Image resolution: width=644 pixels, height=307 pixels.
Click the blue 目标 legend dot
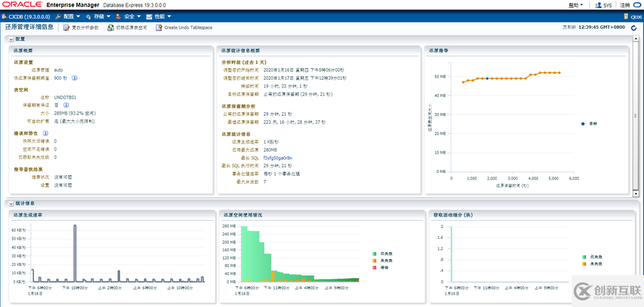coord(582,124)
